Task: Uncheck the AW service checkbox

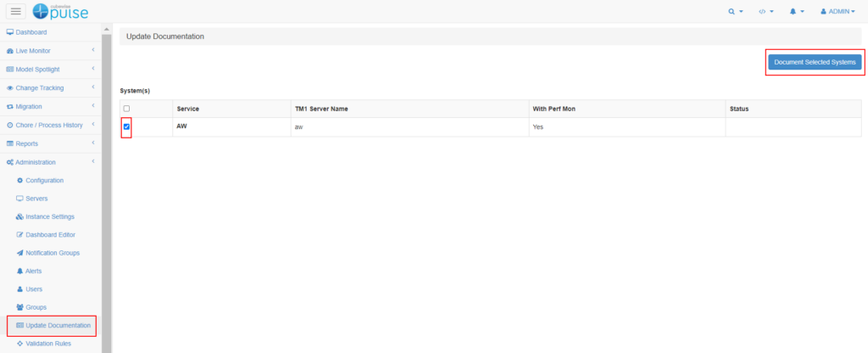Action: coord(126,127)
